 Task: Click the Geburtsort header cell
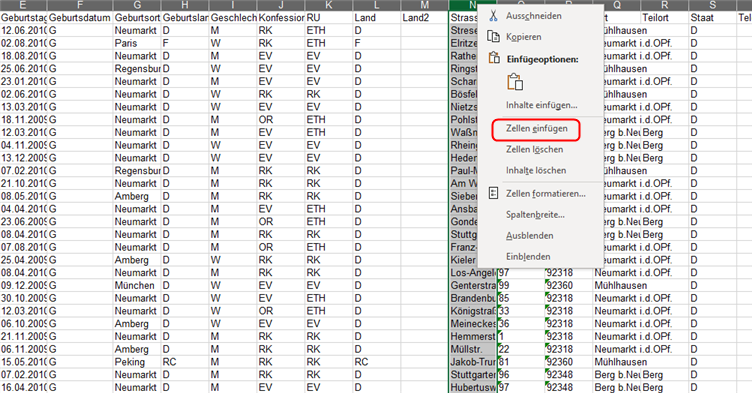click(x=137, y=18)
